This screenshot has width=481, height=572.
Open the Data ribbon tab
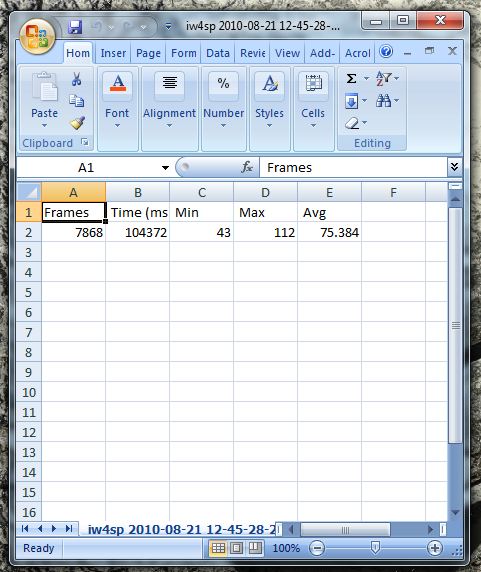218,53
